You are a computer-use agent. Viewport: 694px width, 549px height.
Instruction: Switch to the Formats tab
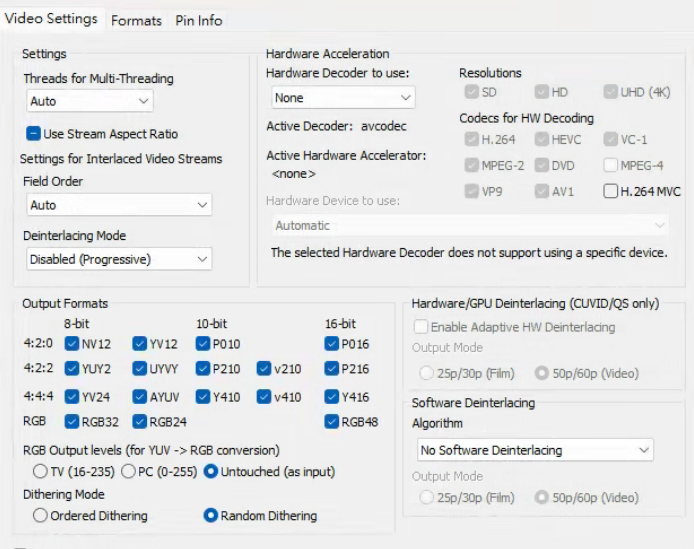pos(136,21)
